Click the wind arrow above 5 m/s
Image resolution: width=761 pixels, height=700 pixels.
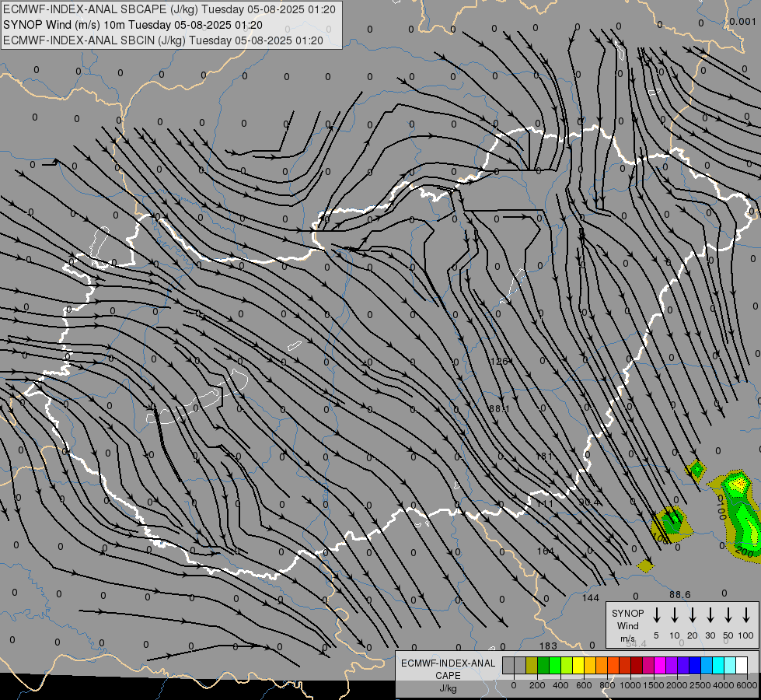[657, 615]
